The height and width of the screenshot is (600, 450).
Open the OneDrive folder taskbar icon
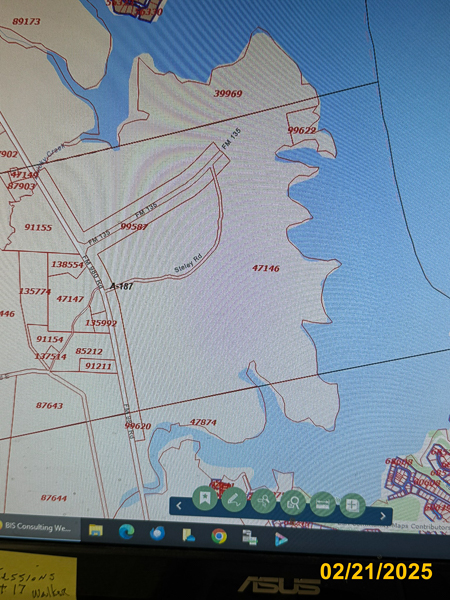(188, 535)
